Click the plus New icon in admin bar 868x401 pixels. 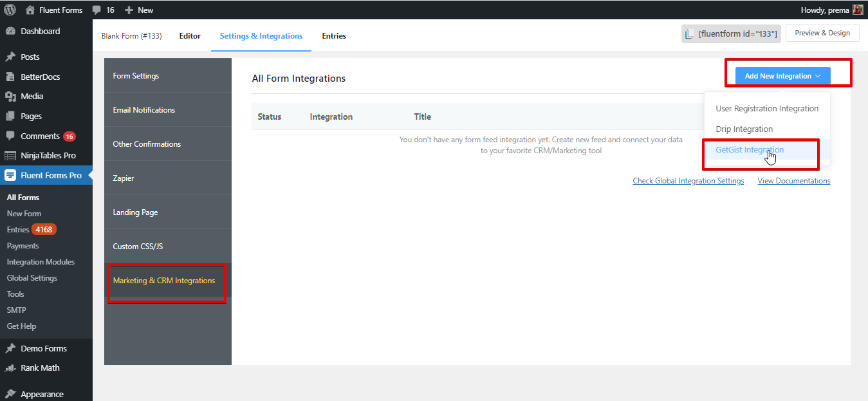[129, 10]
